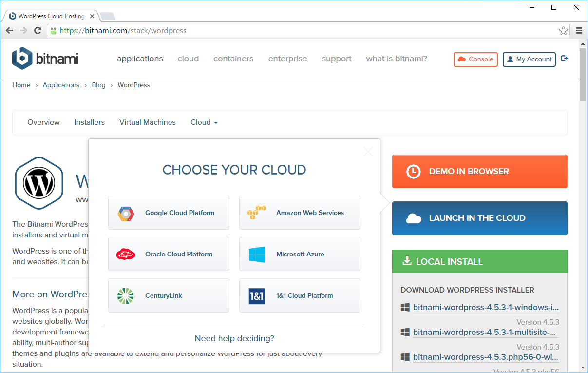Download bitnami-wordpress-4.5.3.php56 installer link
588x373 pixels.
(486, 357)
